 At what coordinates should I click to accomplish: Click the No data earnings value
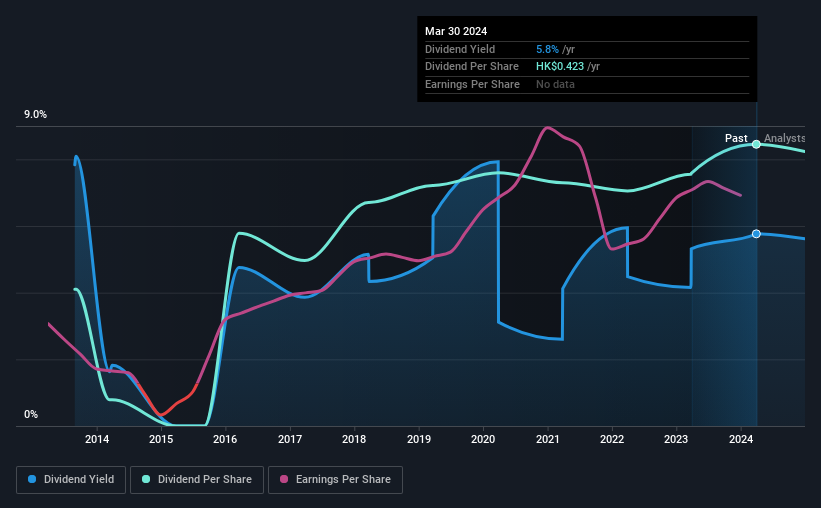[x=555, y=84]
